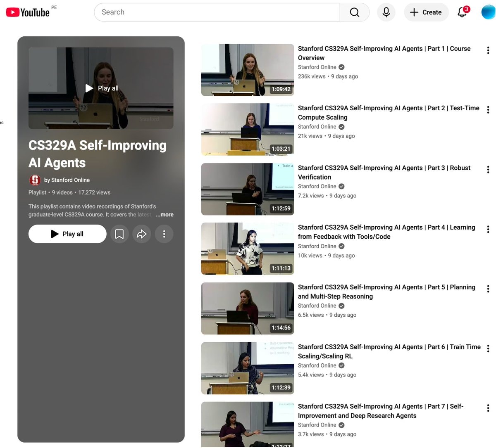Viewport: 496px width, 448px height.
Task: Open playlist more-options three-dot button
Action: click(x=164, y=234)
